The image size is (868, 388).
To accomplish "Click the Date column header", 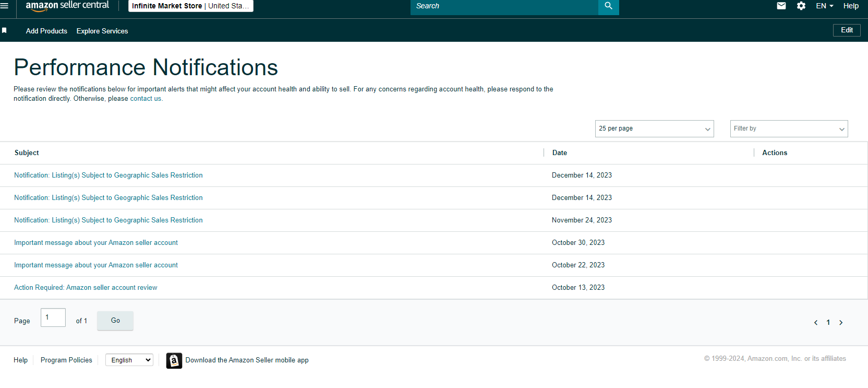I will (x=560, y=153).
